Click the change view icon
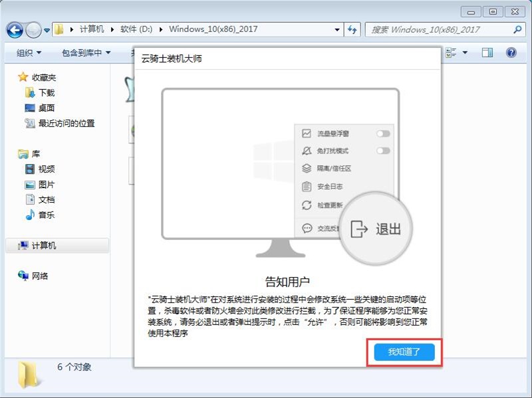This screenshot has width=532, height=398. point(451,52)
